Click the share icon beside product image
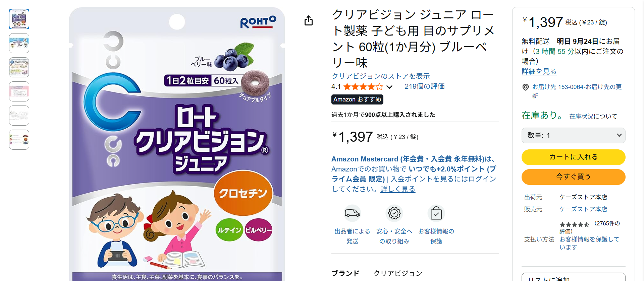 pyautogui.click(x=309, y=21)
